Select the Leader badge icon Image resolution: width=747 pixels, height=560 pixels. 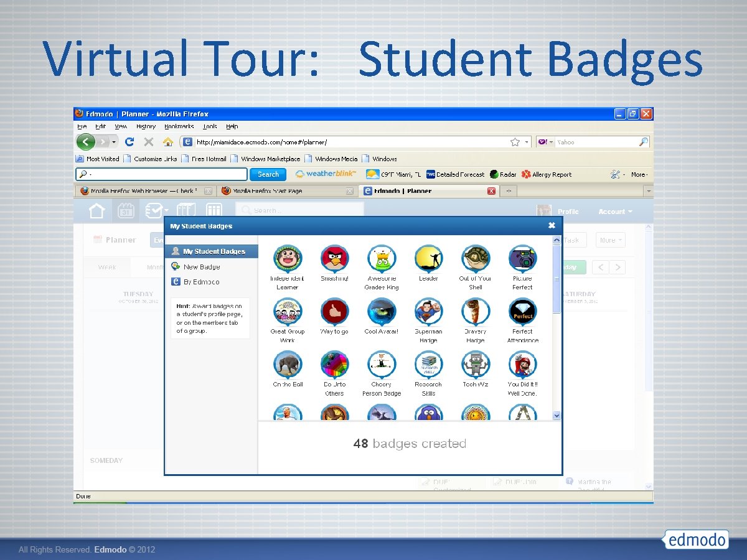(x=428, y=258)
